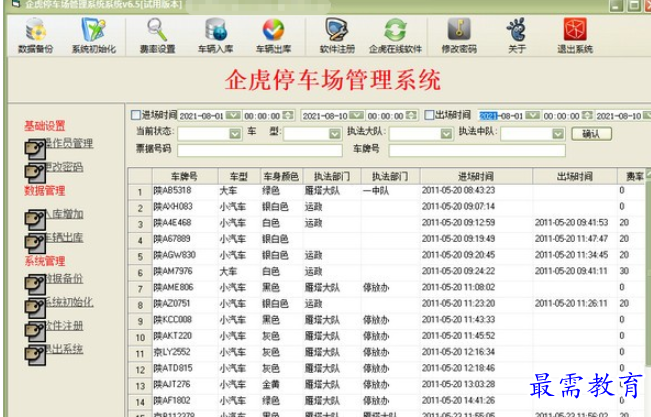This screenshot has height=417, width=651.
Task: Open 进场时间 end date 2021-08-10 dropdown
Action: coord(356,115)
